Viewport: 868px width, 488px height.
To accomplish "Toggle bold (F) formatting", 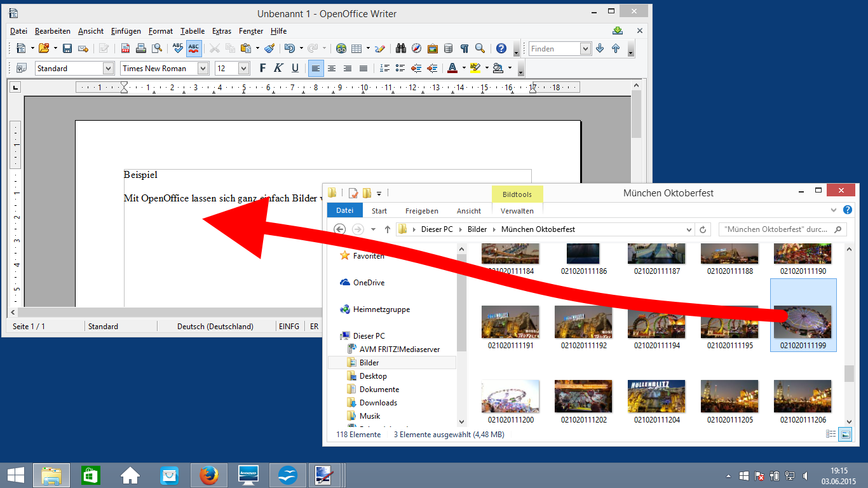I will pos(262,68).
